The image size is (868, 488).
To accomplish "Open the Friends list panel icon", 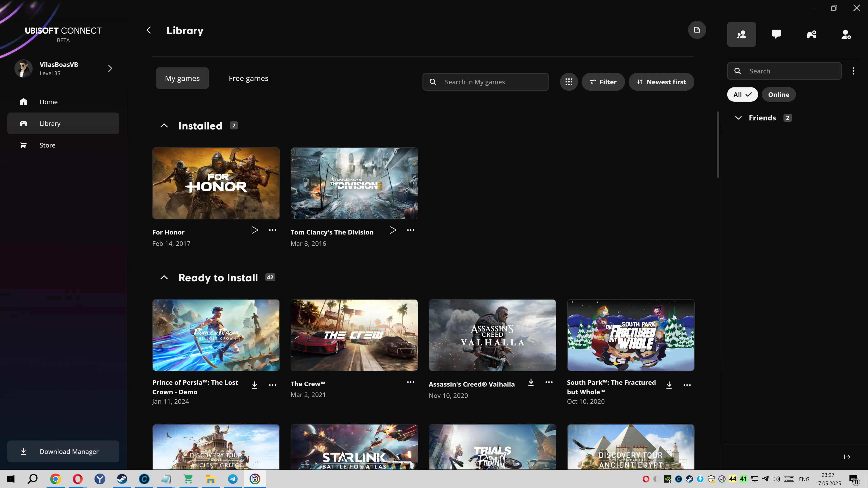I will point(741,34).
